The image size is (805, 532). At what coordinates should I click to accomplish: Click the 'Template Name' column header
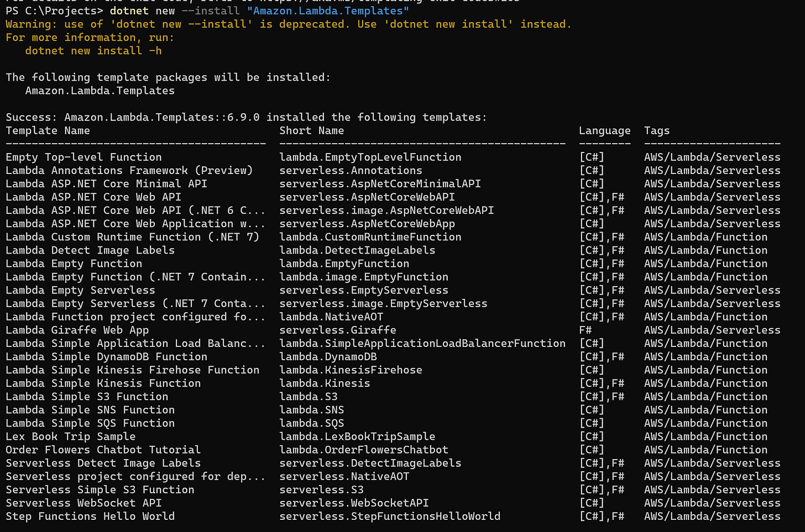tap(48, 130)
